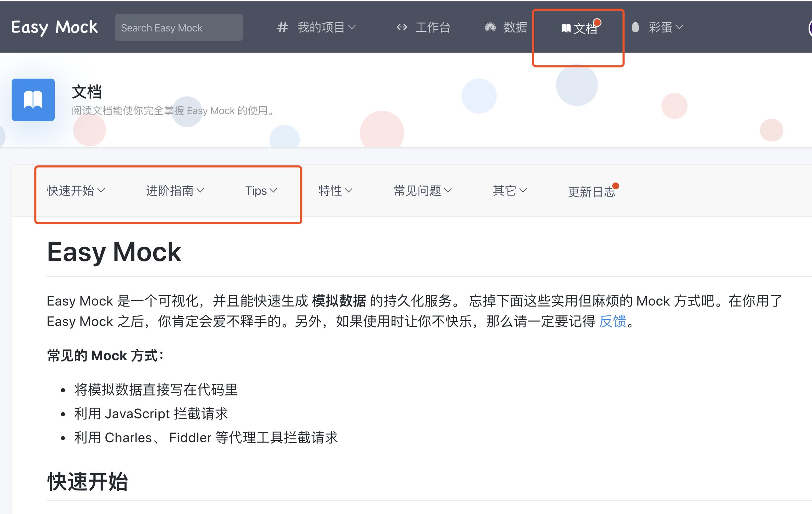Follow the 反馈 link
This screenshot has height=514, width=812.
613,321
